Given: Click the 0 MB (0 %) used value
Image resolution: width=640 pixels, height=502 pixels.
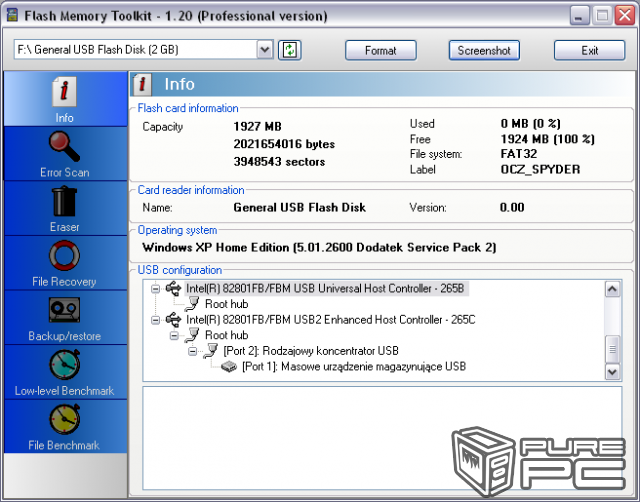Looking at the screenshot, I should (x=531, y=124).
